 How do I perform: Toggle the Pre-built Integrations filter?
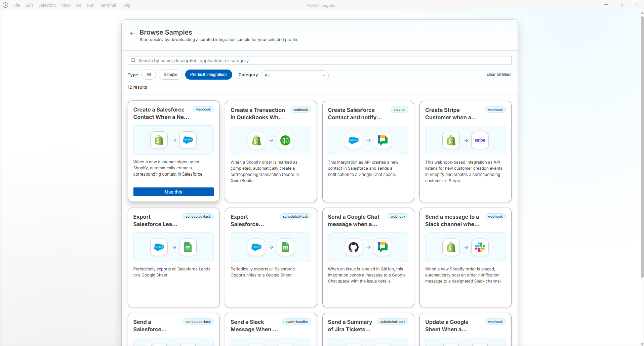(x=209, y=75)
